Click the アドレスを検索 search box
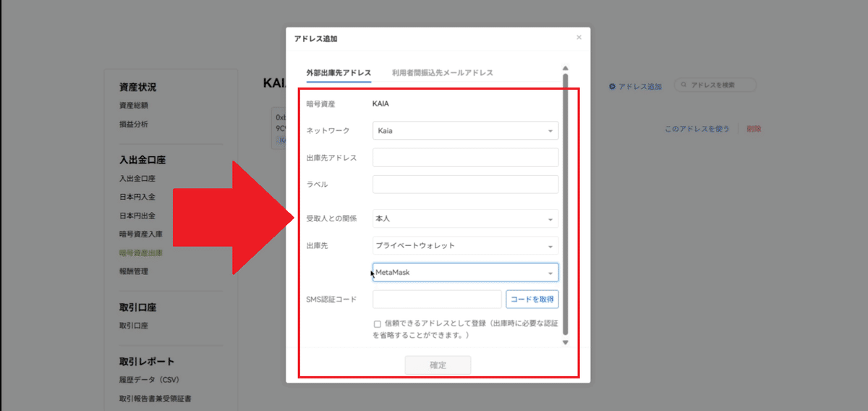The height and width of the screenshot is (411, 868). 715,85
